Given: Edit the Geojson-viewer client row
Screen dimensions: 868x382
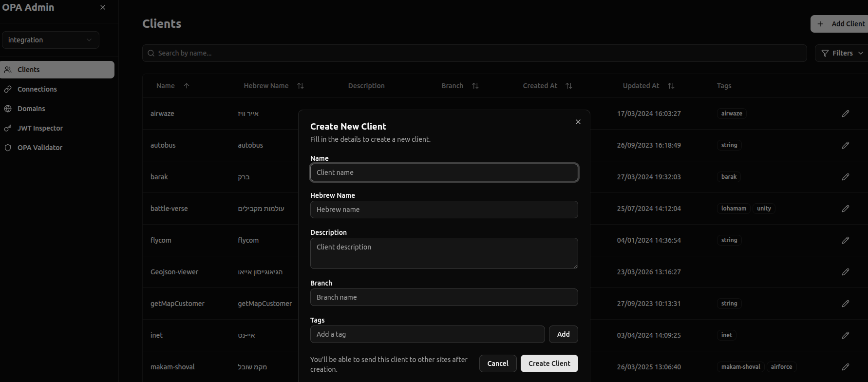Looking at the screenshot, I should point(846,272).
